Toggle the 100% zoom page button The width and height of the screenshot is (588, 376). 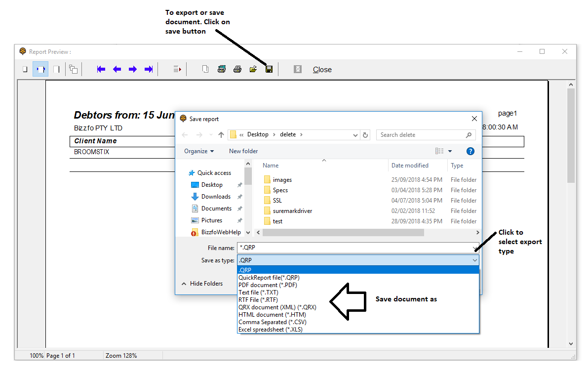coord(56,69)
